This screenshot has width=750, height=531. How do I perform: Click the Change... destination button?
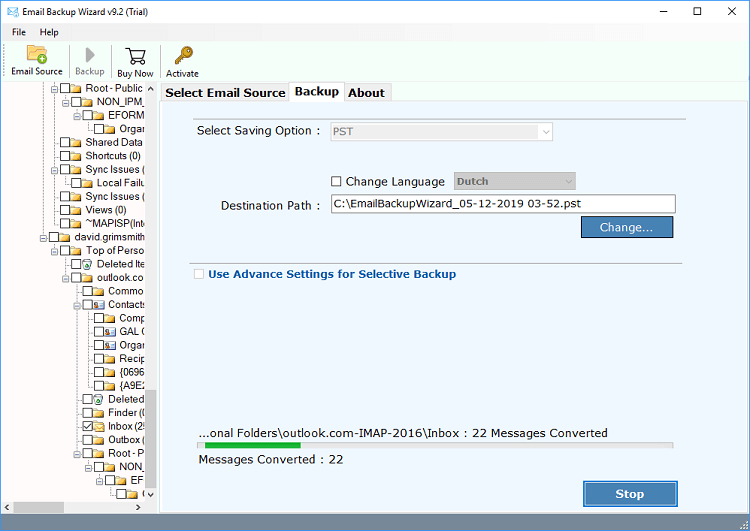tap(627, 227)
